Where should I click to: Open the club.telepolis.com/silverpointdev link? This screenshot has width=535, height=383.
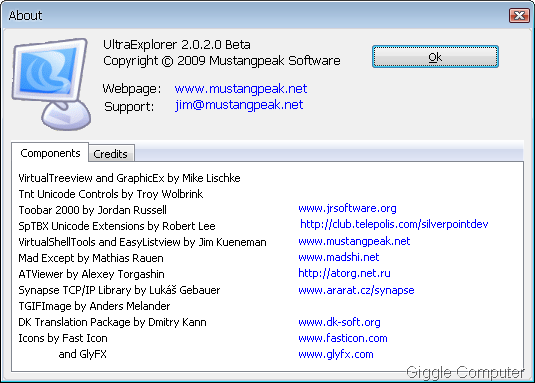coord(394,224)
